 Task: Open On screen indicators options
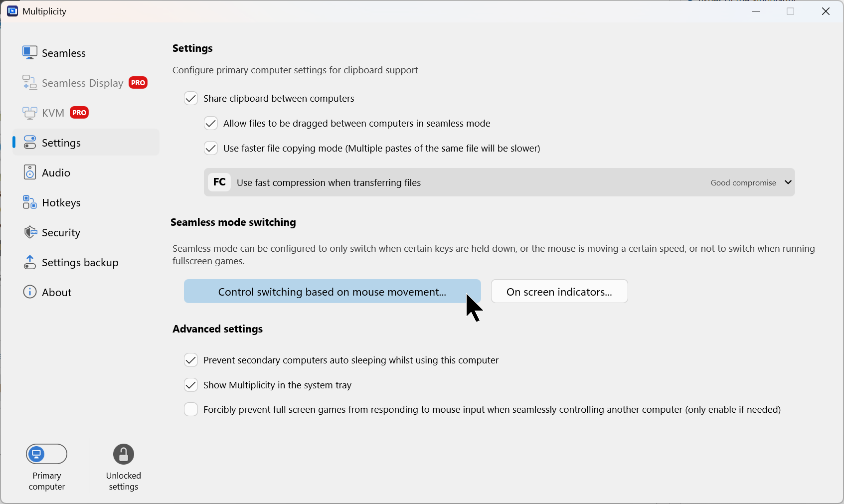pos(559,292)
